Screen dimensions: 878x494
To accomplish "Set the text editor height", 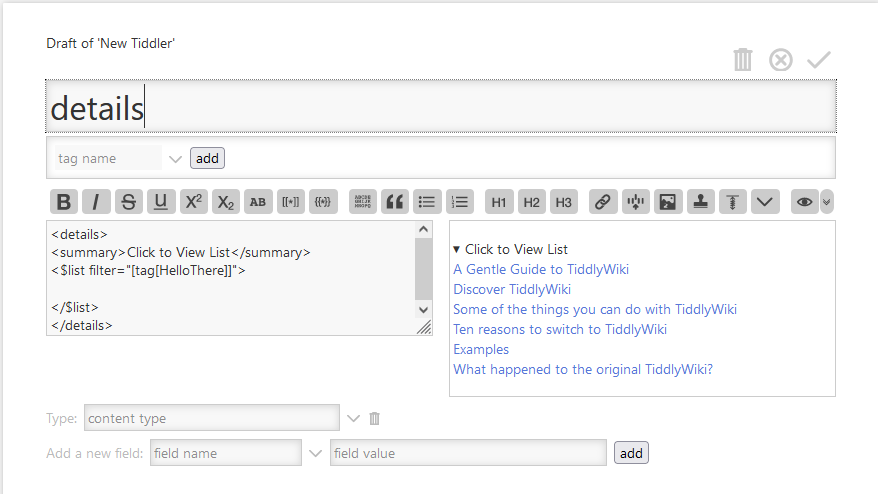I will [733, 202].
